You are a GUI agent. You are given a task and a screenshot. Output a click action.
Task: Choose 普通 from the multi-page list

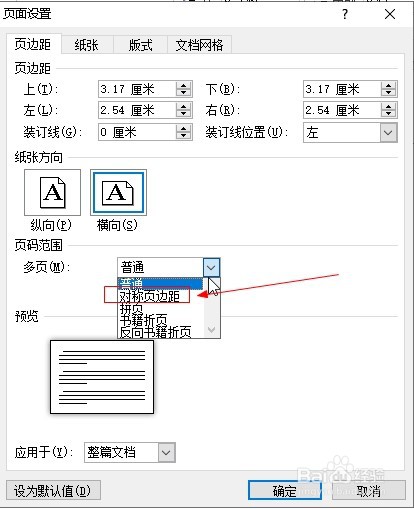pos(160,283)
